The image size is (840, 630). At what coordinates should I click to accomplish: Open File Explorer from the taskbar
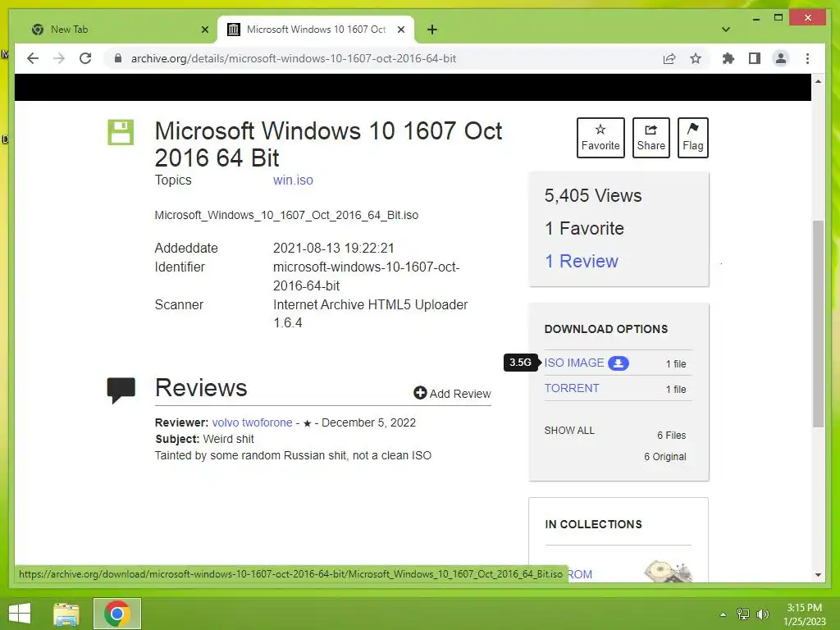tap(66, 614)
